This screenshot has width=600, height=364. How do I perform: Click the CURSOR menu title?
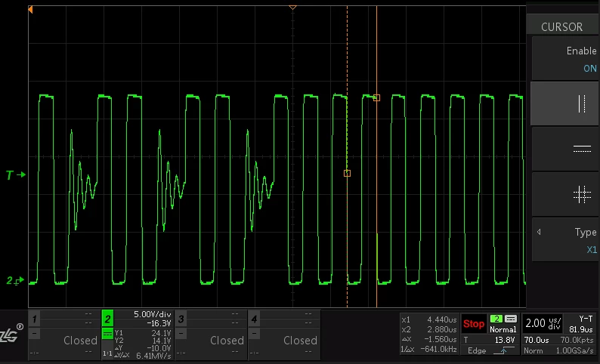point(561,26)
